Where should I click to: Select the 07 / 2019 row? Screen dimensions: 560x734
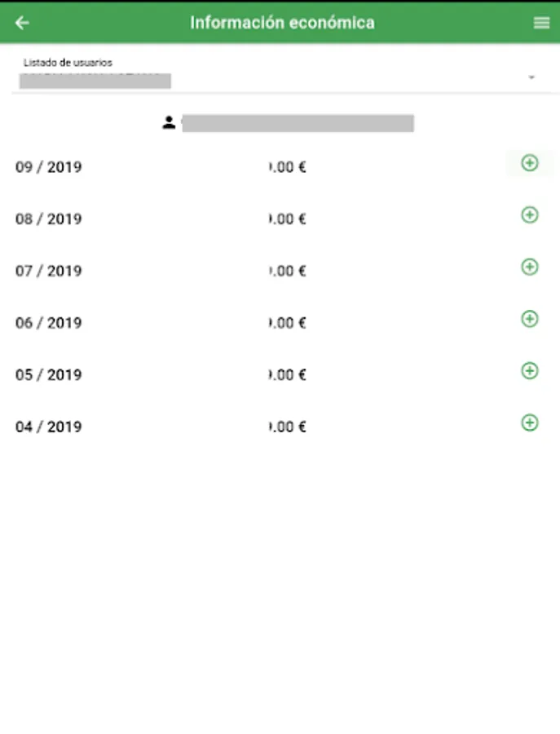point(280,271)
